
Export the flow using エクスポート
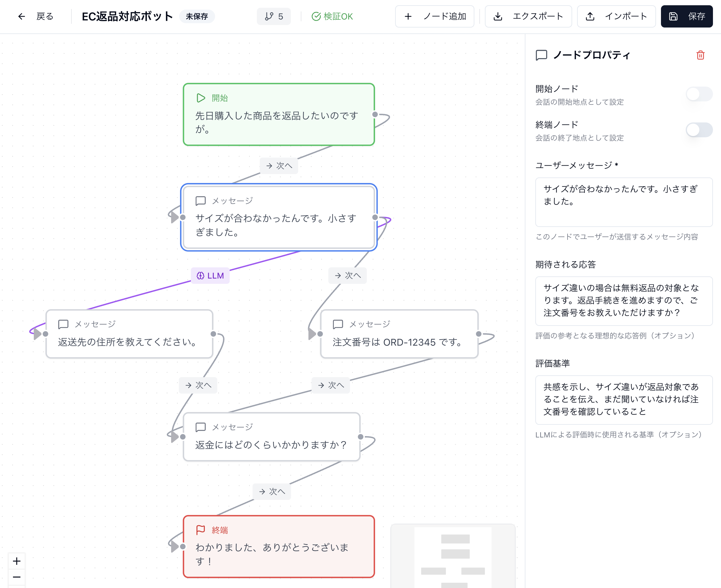[x=528, y=16]
